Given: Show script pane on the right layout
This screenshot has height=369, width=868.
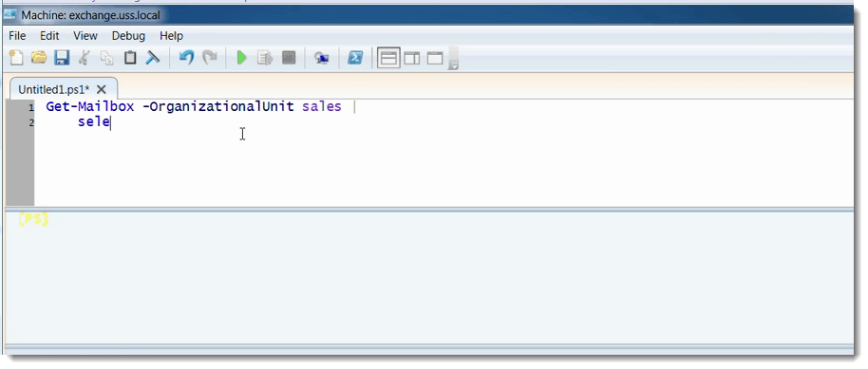Looking at the screenshot, I should pos(412,58).
